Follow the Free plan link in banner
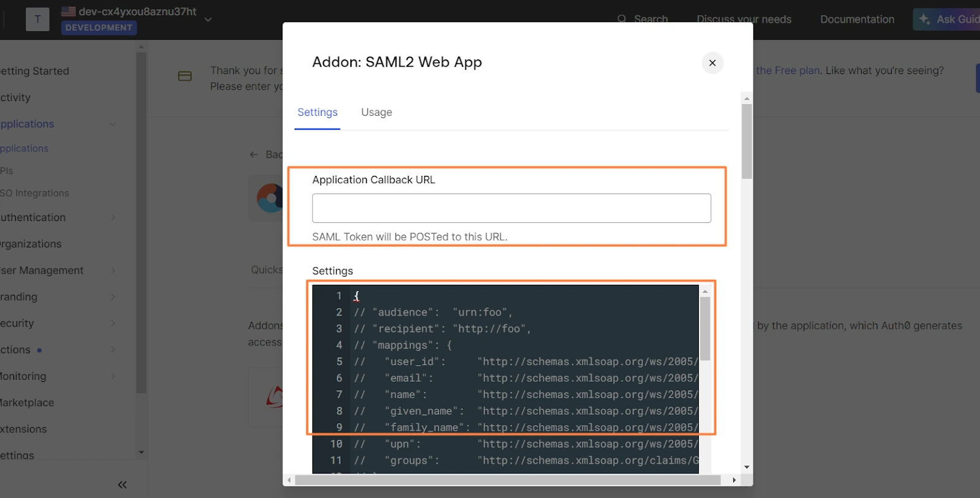 point(788,70)
